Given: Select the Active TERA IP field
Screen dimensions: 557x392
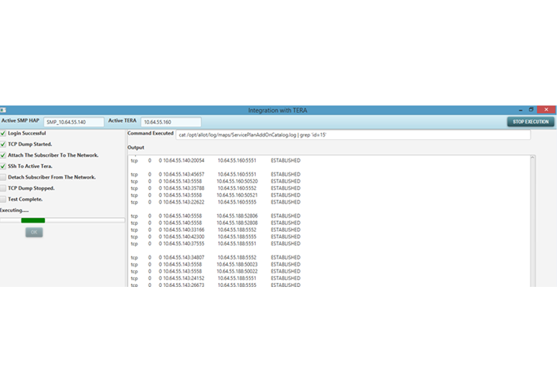Looking at the screenshot, I should click(171, 122).
